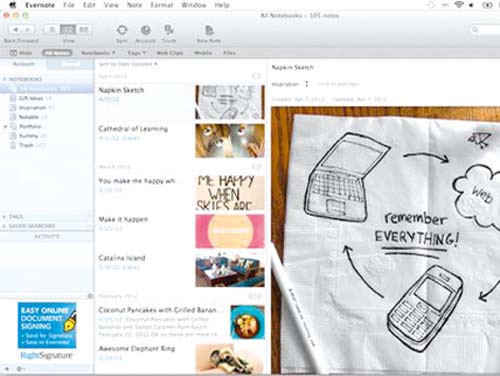
Task: Click the Cathedral of Learning thumbnail
Action: pyautogui.click(x=230, y=141)
